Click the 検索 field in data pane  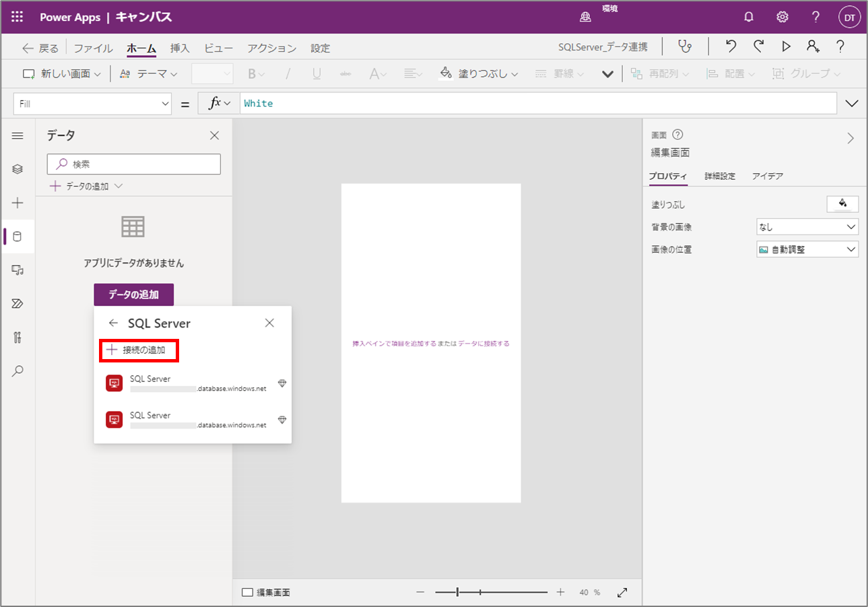pyautogui.click(x=134, y=164)
